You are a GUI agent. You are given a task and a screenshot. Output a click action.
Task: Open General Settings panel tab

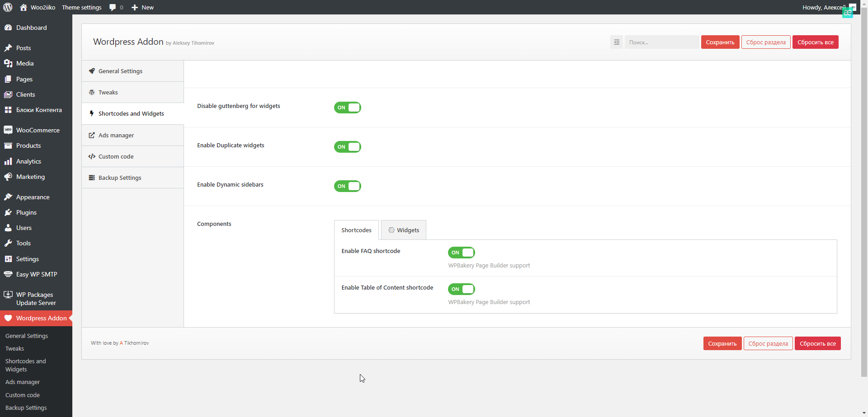click(132, 71)
